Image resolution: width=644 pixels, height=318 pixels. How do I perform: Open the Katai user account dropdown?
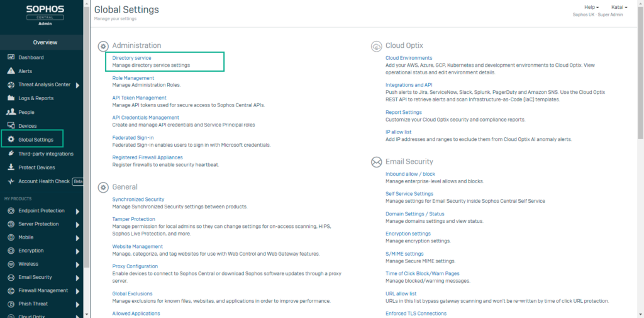(x=619, y=7)
